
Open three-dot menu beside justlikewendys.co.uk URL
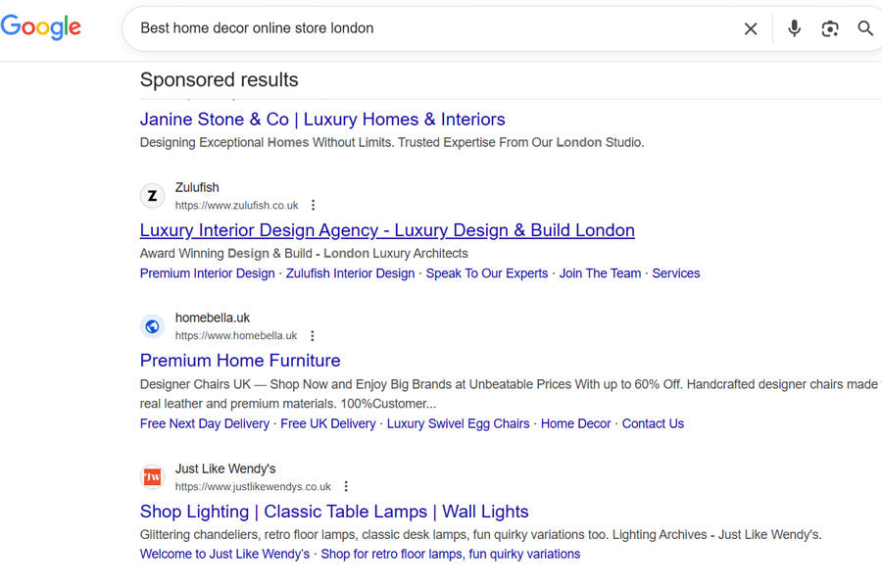tap(346, 486)
